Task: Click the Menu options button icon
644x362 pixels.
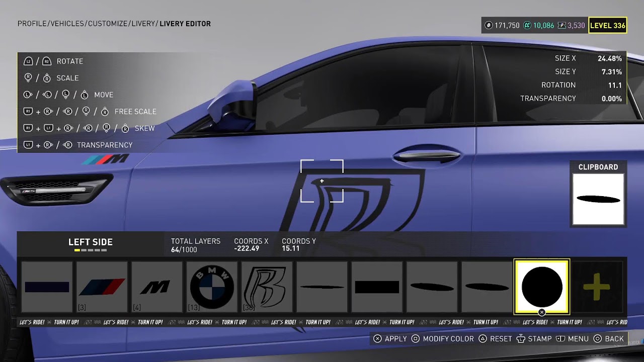Action: (560, 339)
